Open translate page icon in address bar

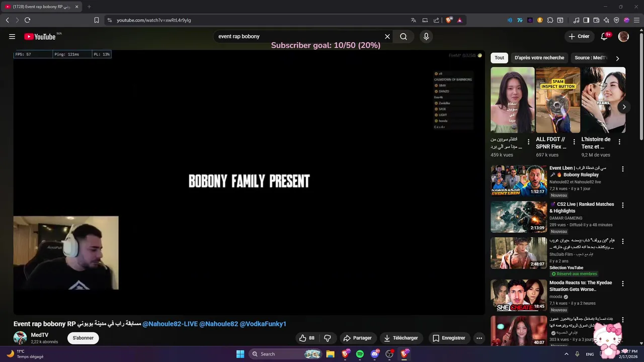[414, 20]
